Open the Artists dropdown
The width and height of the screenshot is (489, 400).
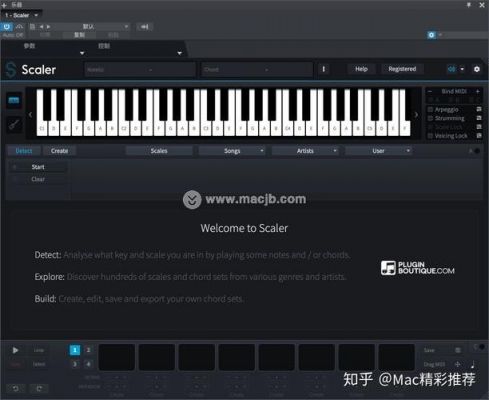305,151
